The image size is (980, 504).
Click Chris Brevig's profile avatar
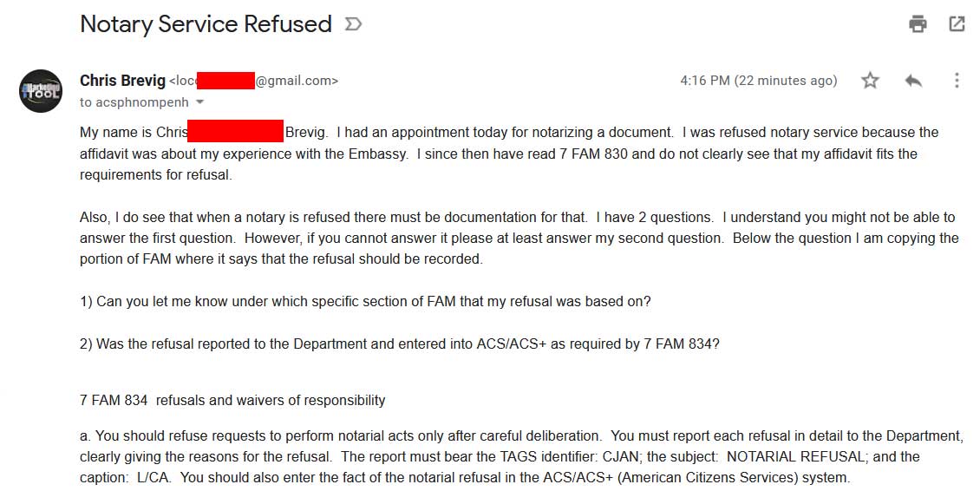click(x=41, y=91)
